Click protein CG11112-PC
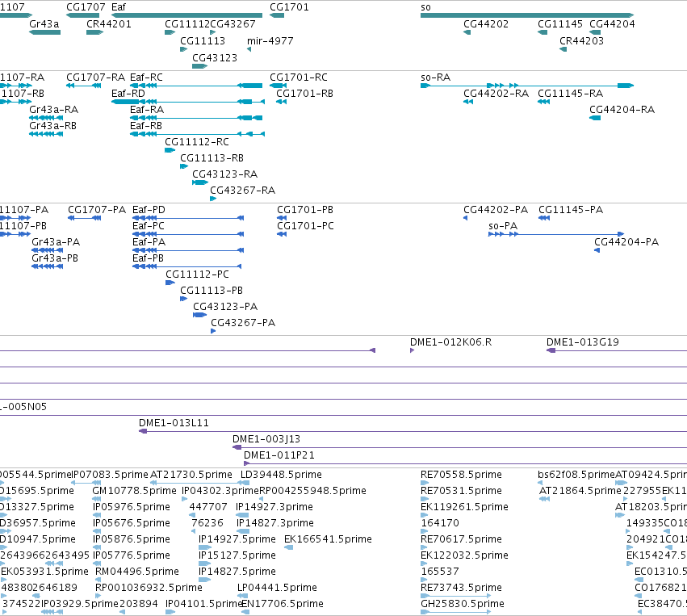 click(197, 274)
